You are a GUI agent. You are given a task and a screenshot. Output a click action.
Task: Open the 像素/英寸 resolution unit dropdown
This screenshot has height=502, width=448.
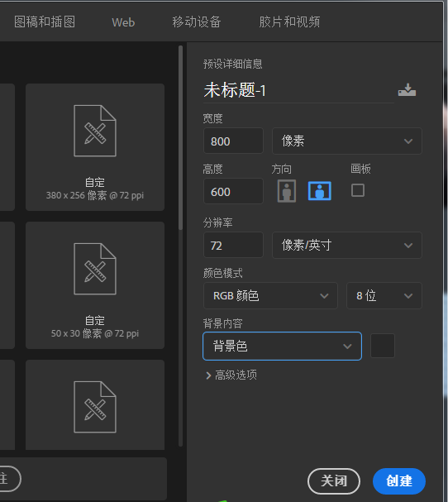coord(347,246)
